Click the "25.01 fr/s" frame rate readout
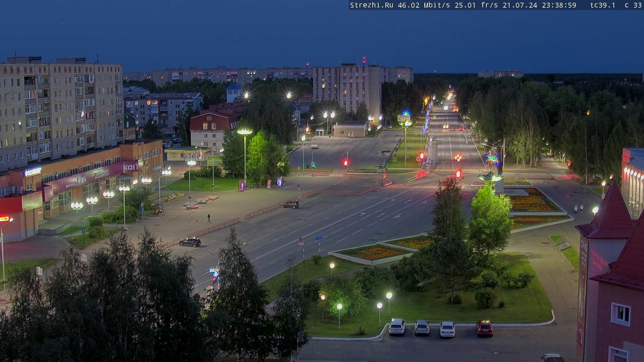Viewport: 644px width, 362px height. click(x=476, y=5)
